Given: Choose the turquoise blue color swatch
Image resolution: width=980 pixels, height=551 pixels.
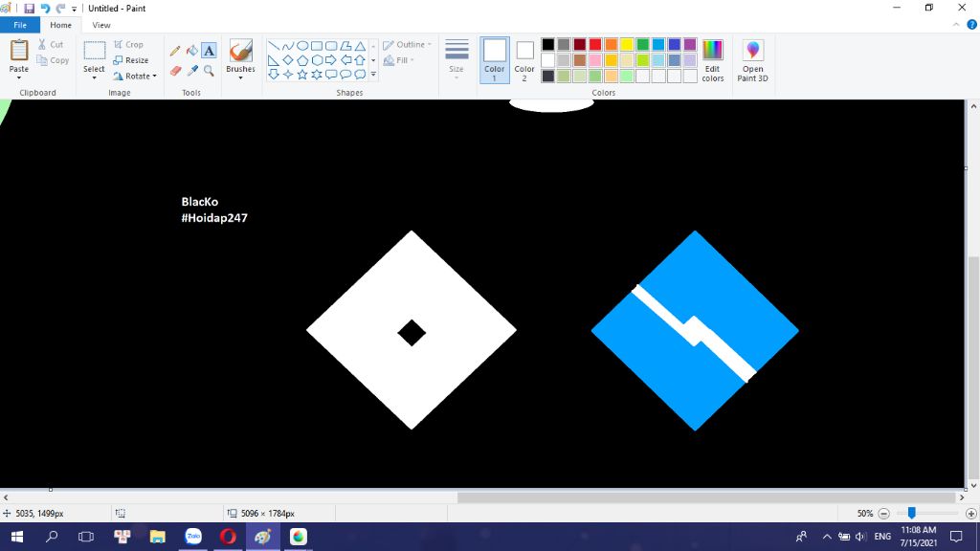Looking at the screenshot, I should 658,44.
